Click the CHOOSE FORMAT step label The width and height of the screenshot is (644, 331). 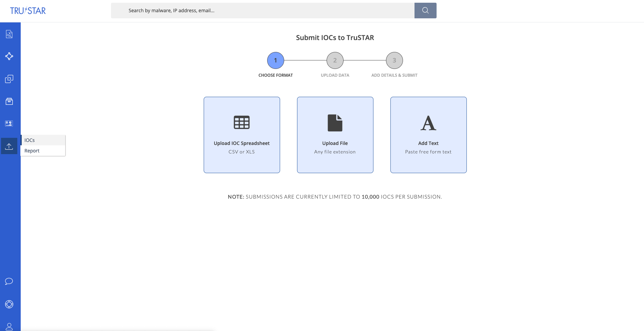click(x=276, y=75)
